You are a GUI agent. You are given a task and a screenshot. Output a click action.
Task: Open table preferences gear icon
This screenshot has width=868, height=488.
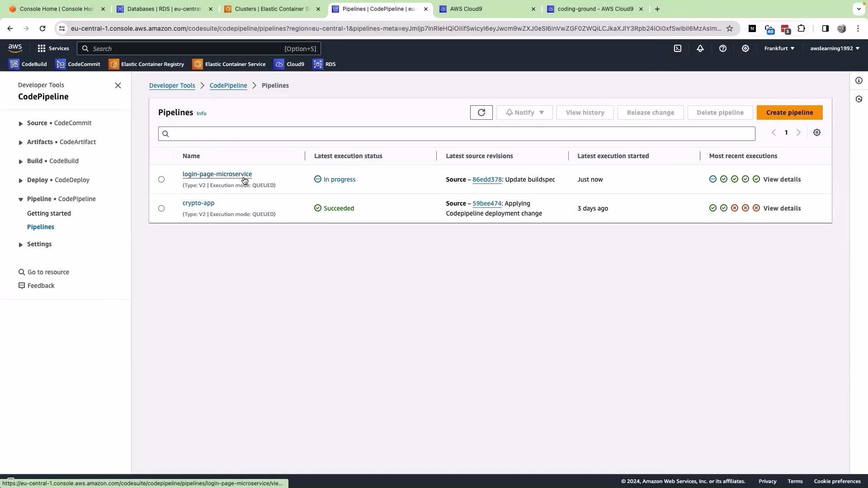[817, 133]
